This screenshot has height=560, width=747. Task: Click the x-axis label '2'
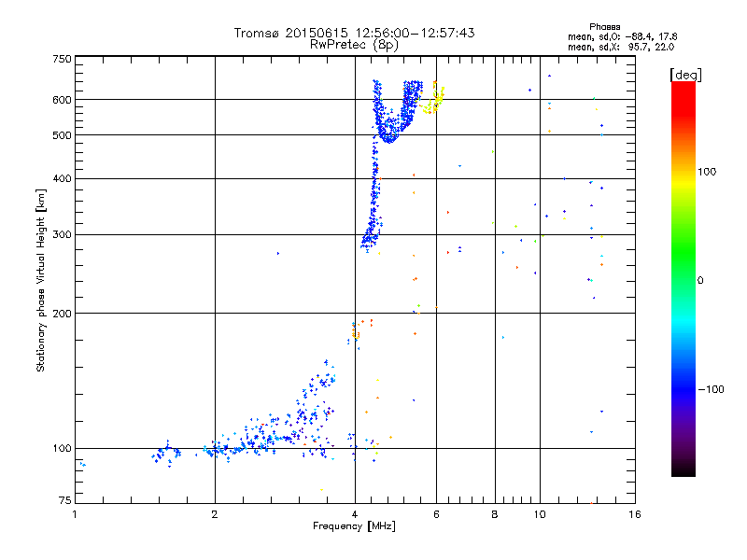pos(215,514)
